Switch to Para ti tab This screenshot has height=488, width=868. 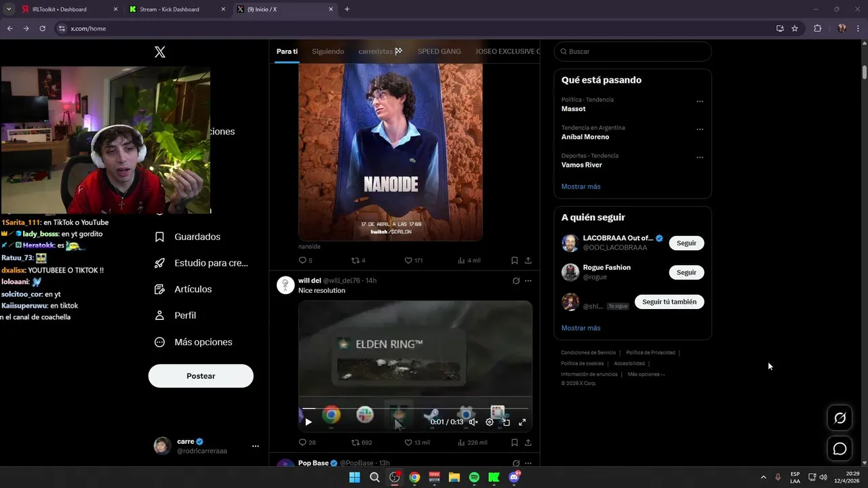[x=287, y=52]
